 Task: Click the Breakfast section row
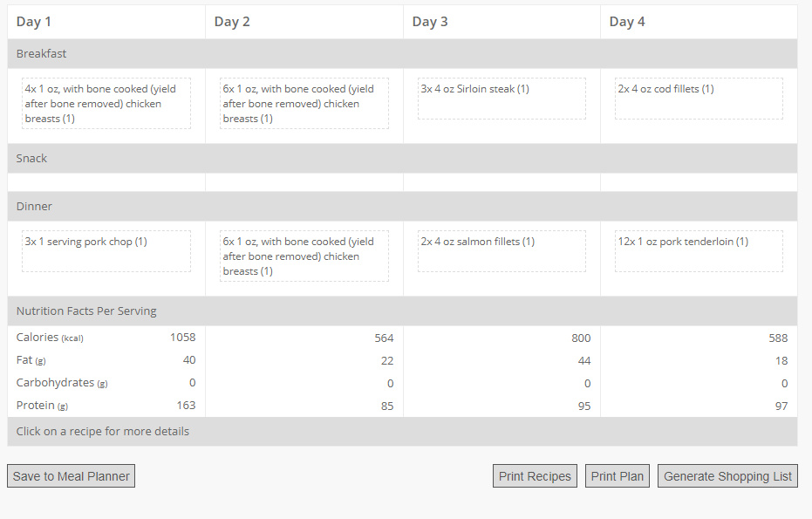(x=402, y=54)
